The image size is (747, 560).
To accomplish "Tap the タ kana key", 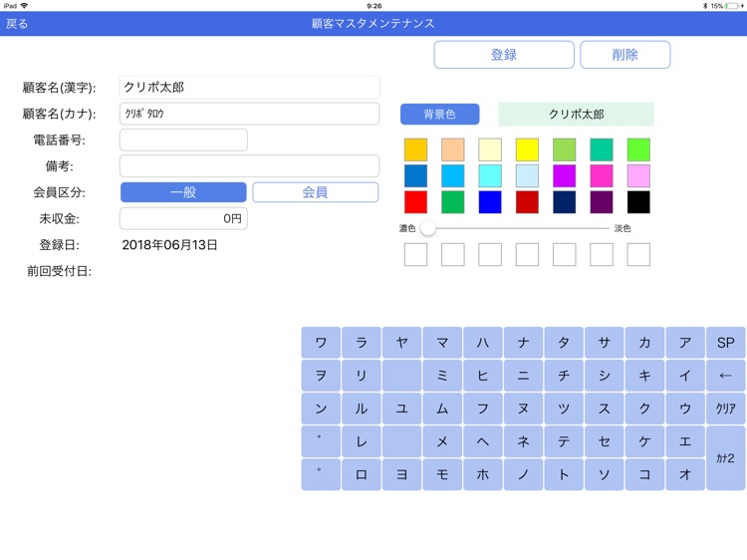I will (x=564, y=342).
